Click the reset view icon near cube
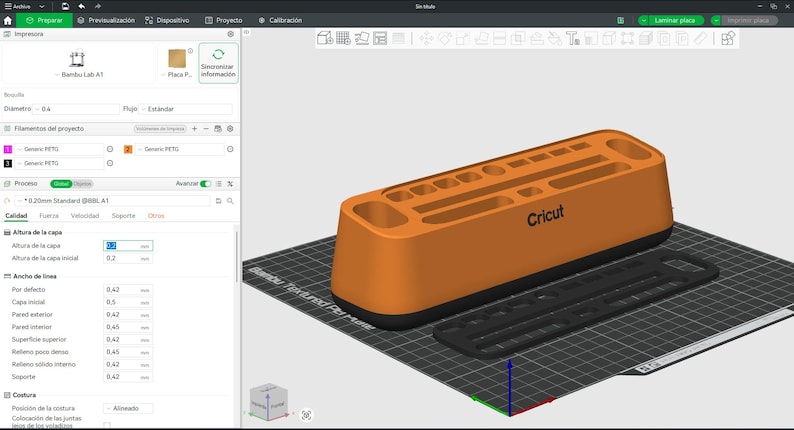794x430 pixels. coord(306,415)
